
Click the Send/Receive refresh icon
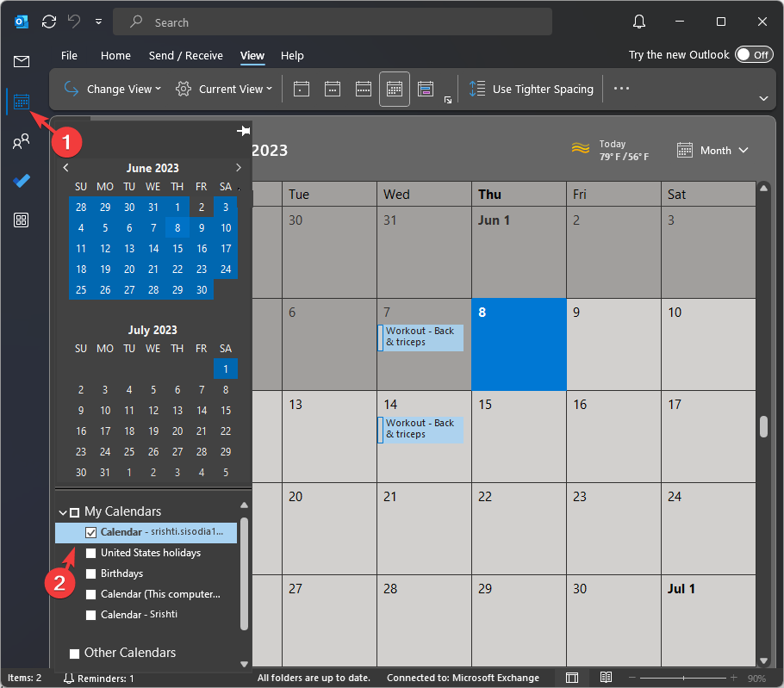[49, 22]
